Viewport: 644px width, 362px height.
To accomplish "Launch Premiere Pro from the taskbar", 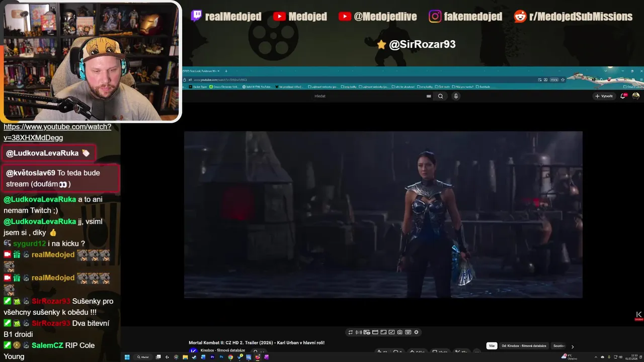I will [x=212, y=357].
